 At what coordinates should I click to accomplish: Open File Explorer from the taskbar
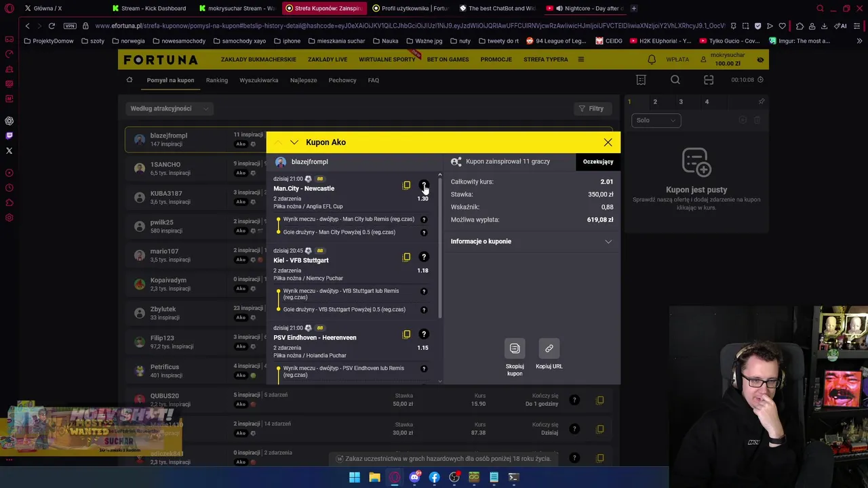tap(374, 477)
